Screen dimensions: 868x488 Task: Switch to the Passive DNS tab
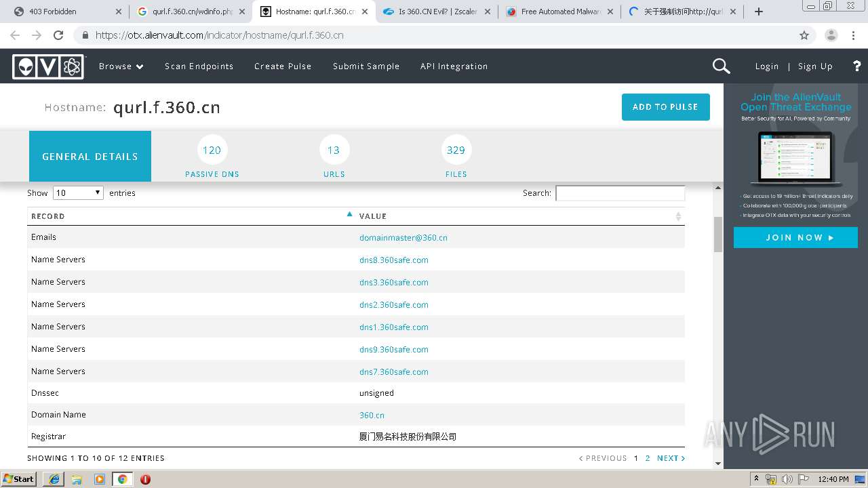212,157
